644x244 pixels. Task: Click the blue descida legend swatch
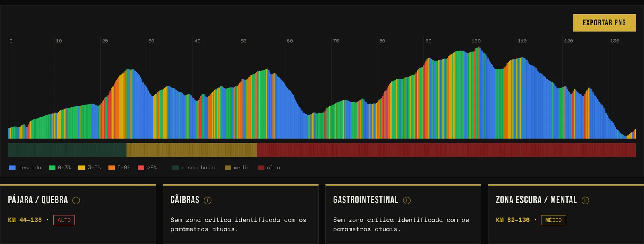pyautogui.click(x=12, y=168)
